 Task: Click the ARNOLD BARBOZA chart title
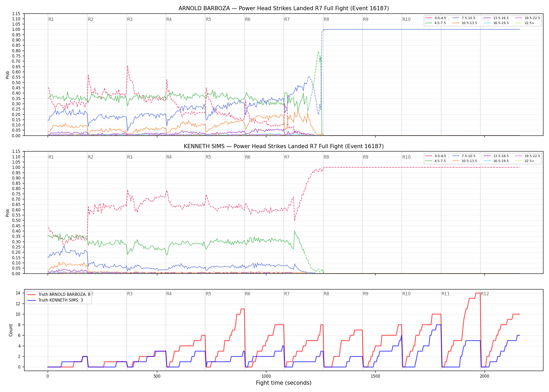(x=284, y=8)
